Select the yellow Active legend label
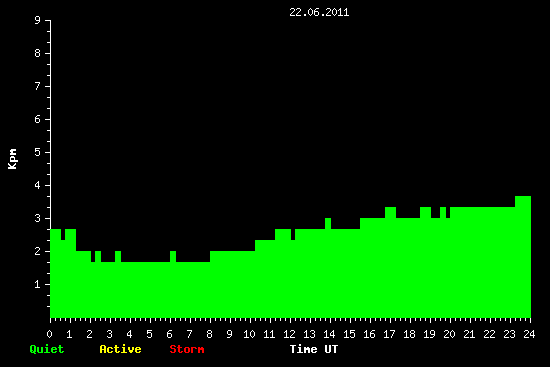Viewport: 550px width, 367px height. point(120,349)
